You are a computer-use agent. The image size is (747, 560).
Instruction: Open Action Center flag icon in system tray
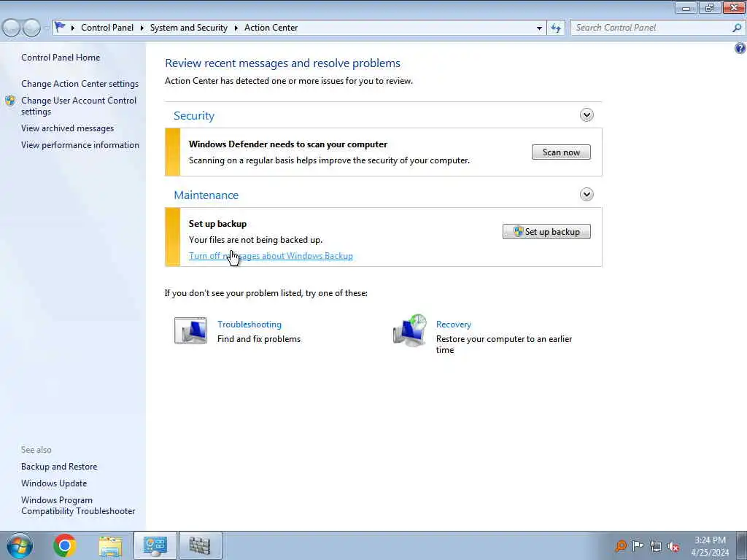[638, 545]
